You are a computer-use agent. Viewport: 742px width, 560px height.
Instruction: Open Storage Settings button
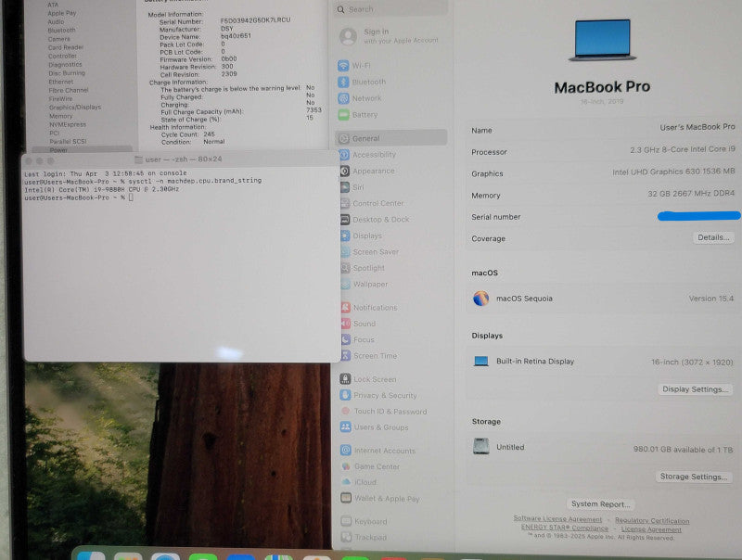[694, 477]
